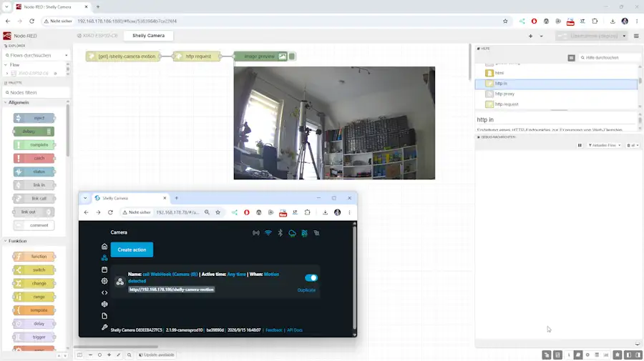Open tab search dropdown in Shelly window
The width and height of the screenshot is (644, 361).
point(85,198)
